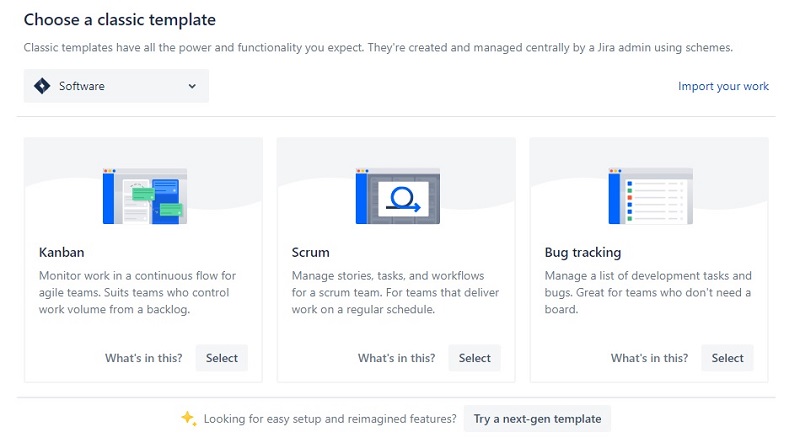Screen dimensions: 800x448
Task: Click the Scrum template description text
Action: pyautogui.click(x=395, y=292)
